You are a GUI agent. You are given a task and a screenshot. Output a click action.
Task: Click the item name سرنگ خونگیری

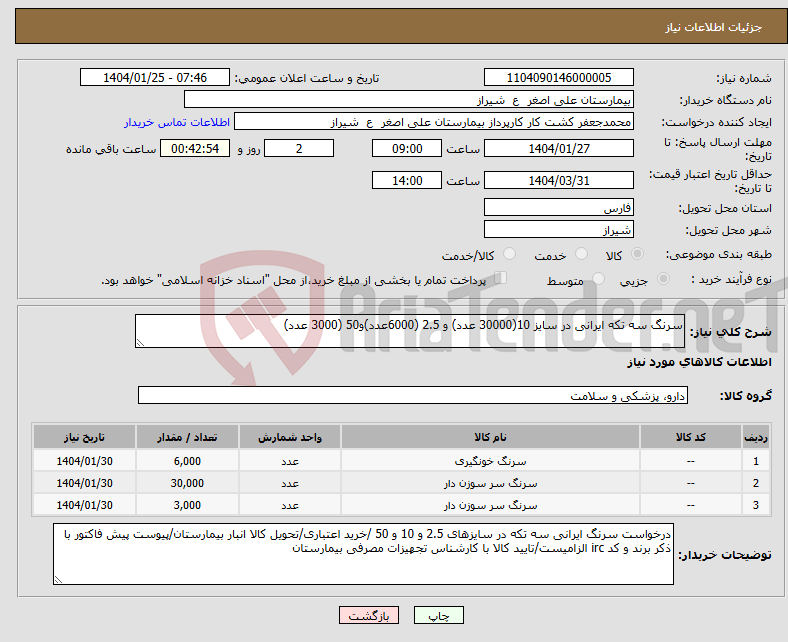[490, 461]
